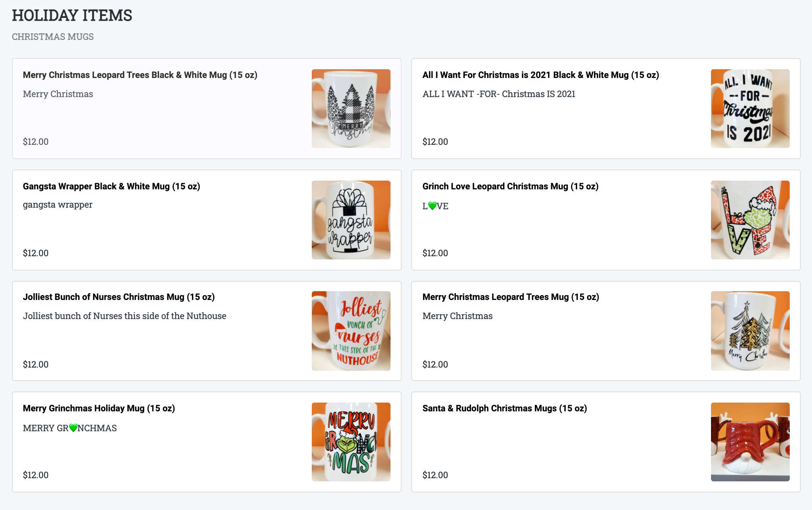Click the HOLIDAY ITEMS heading

[x=72, y=16]
